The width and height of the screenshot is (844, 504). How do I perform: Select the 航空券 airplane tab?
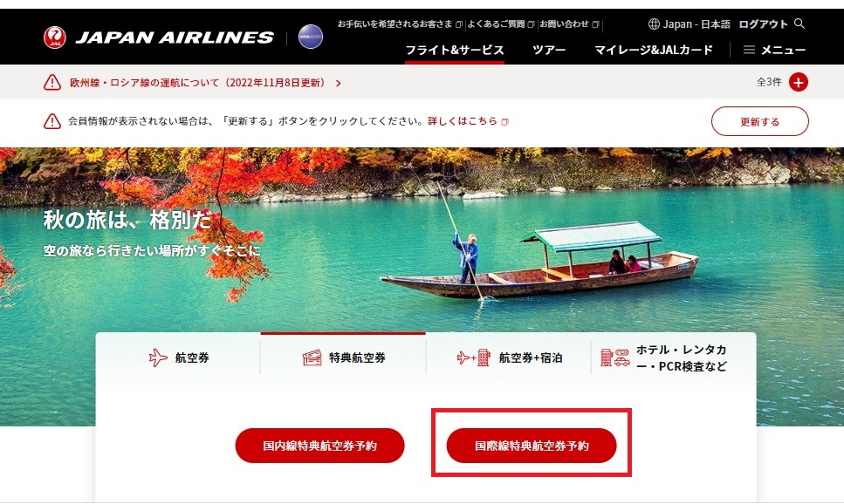point(179,358)
